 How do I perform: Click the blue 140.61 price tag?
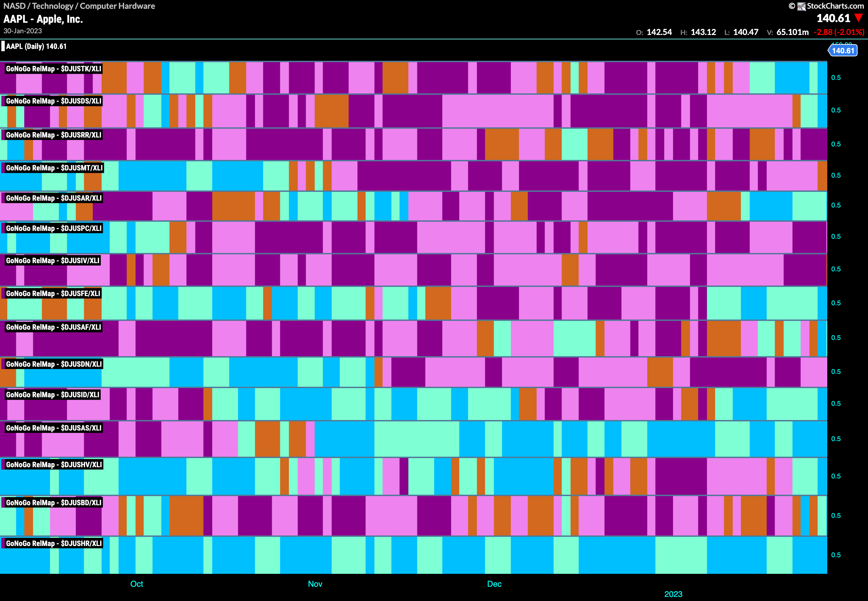pos(843,51)
